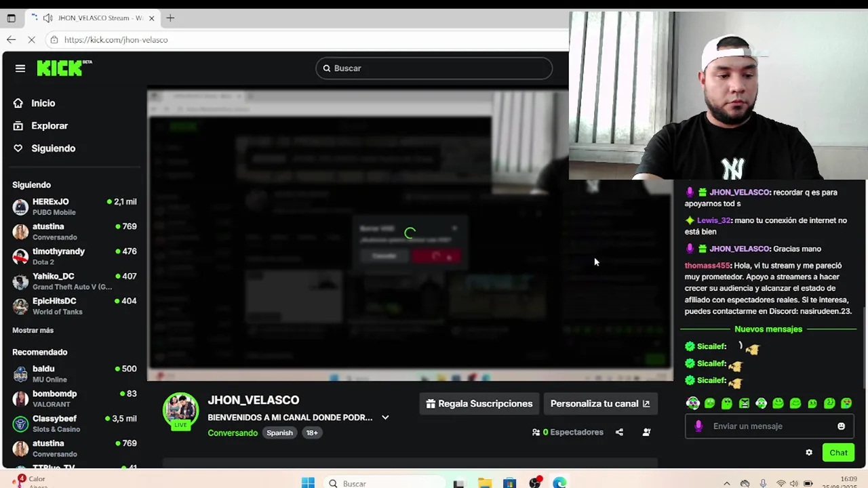
Task: Click HERExJO channel avatar
Action: tap(20, 207)
